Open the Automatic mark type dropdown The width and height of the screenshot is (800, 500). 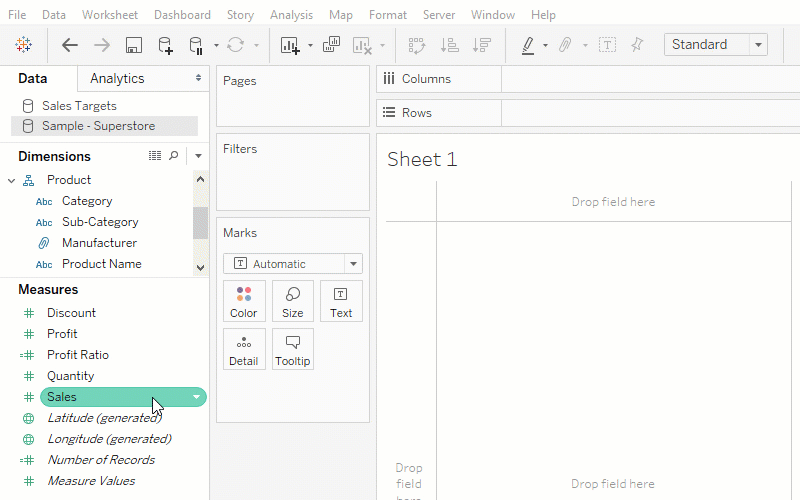tap(353, 264)
